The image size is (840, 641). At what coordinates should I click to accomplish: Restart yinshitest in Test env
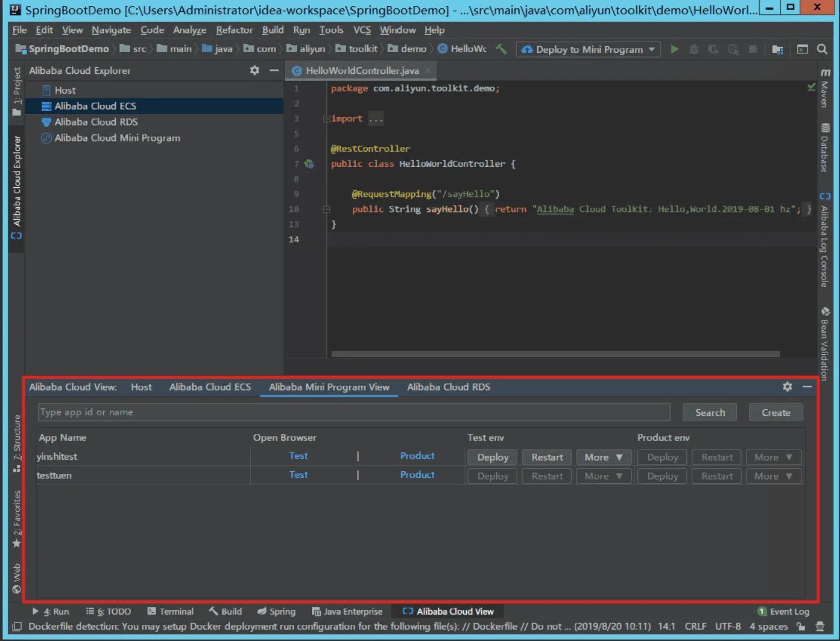point(547,457)
